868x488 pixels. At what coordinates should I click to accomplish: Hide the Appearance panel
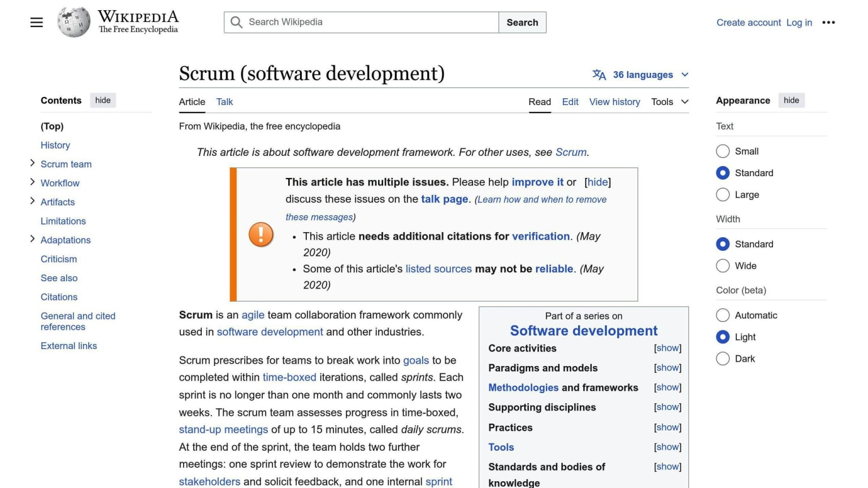(791, 101)
